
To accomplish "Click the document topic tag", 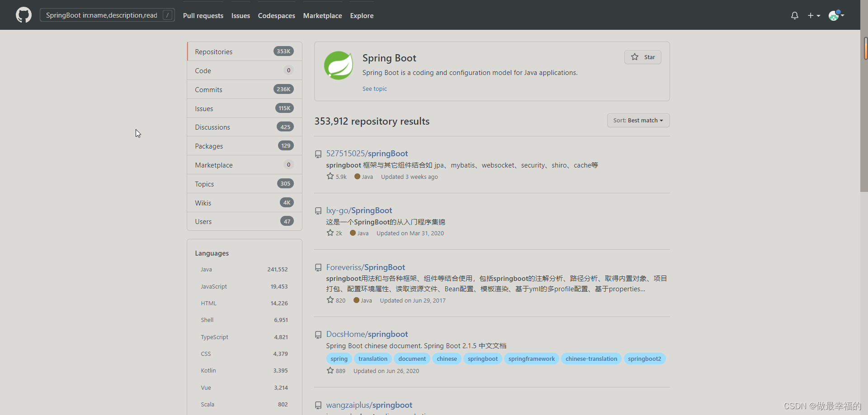I will [x=412, y=359].
